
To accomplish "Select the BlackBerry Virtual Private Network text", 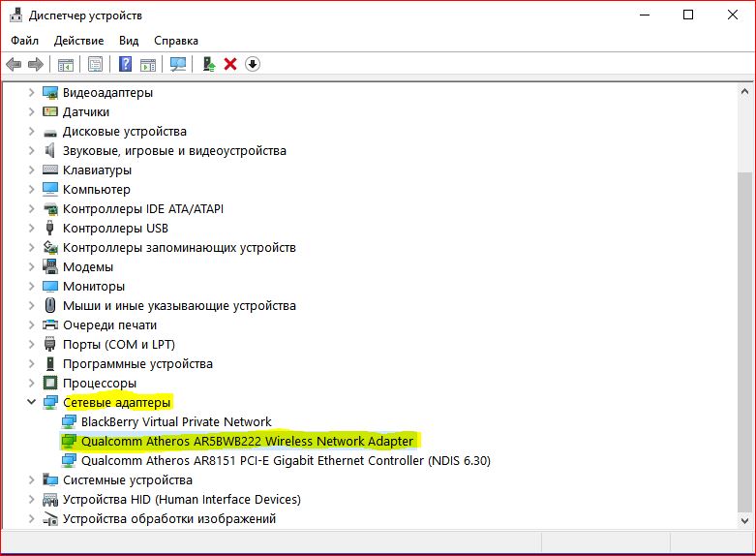I will [176, 421].
